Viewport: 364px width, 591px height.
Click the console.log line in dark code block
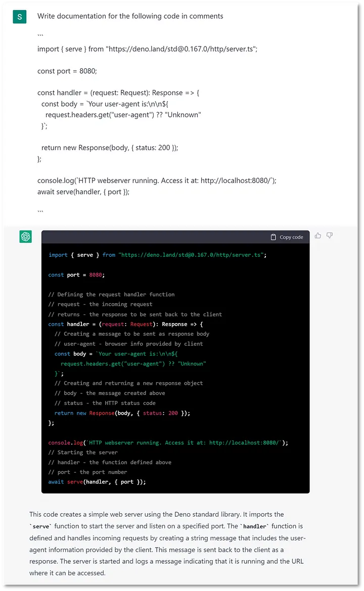pyautogui.click(x=168, y=442)
